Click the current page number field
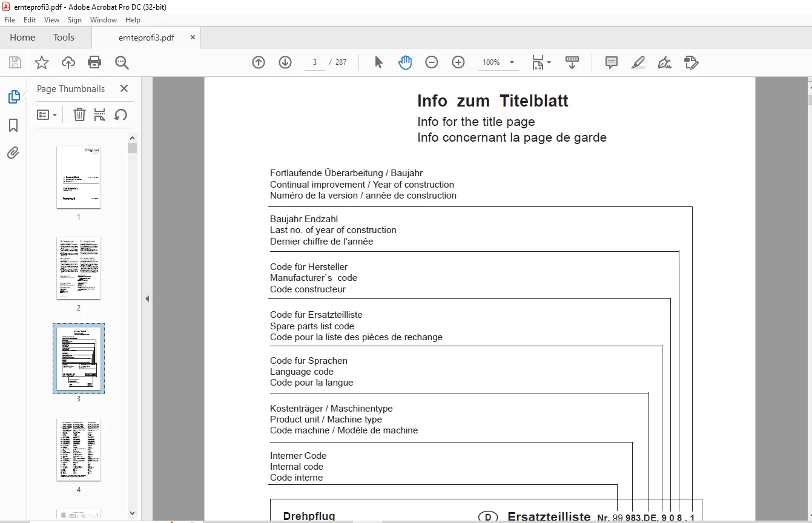 tap(315, 62)
